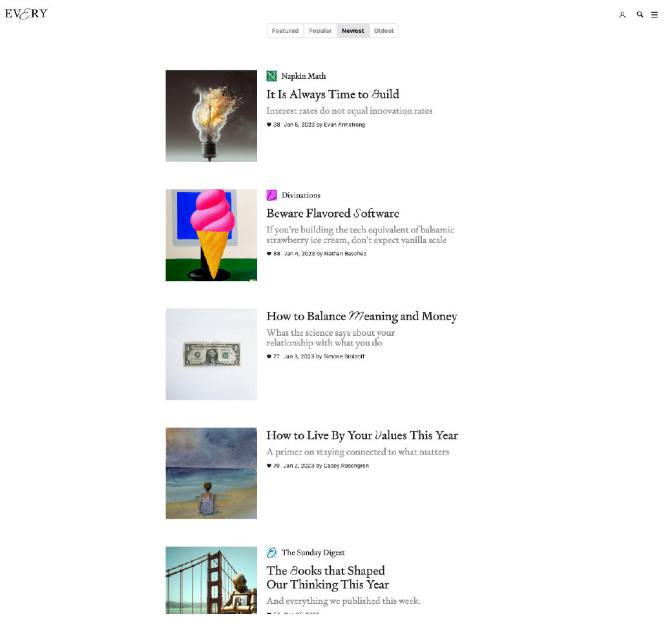Viewport: 672px width, 620px height.
Task: Open the article Beware Flavored Software
Action: tap(333, 213)
